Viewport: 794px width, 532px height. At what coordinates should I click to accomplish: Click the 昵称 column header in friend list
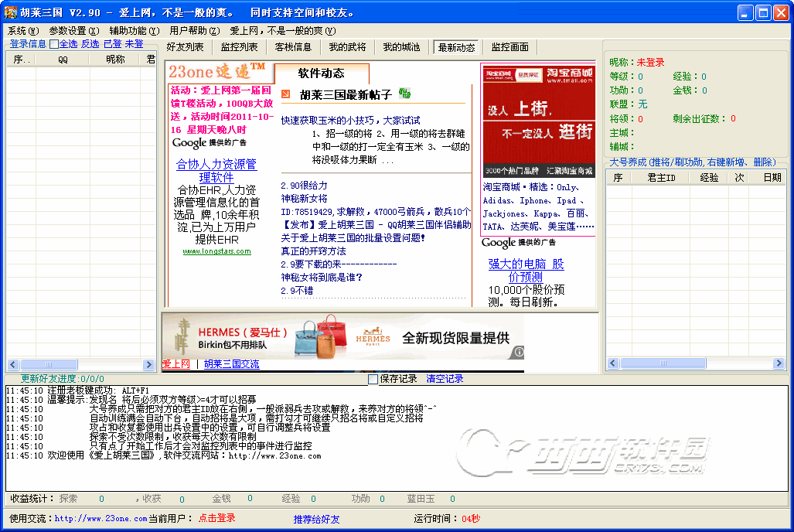pos(115,60)
